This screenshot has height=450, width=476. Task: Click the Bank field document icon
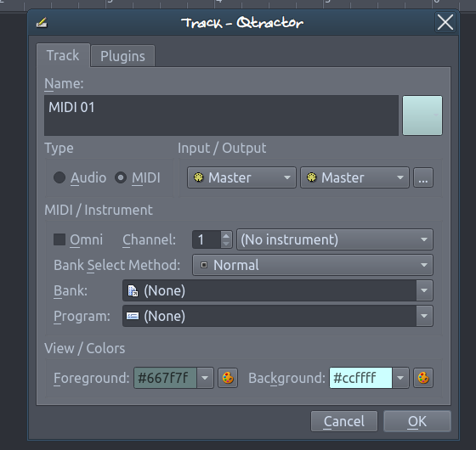[x=133, y=290]
